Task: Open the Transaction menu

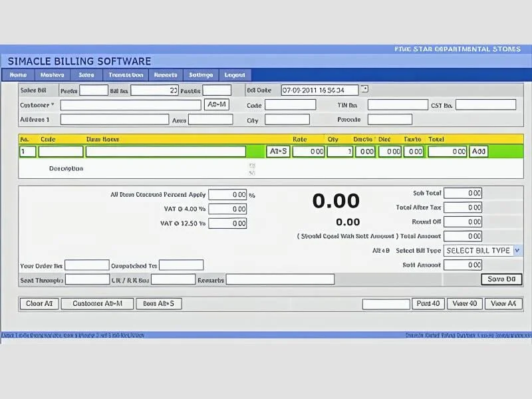Action: pos(126,75)
